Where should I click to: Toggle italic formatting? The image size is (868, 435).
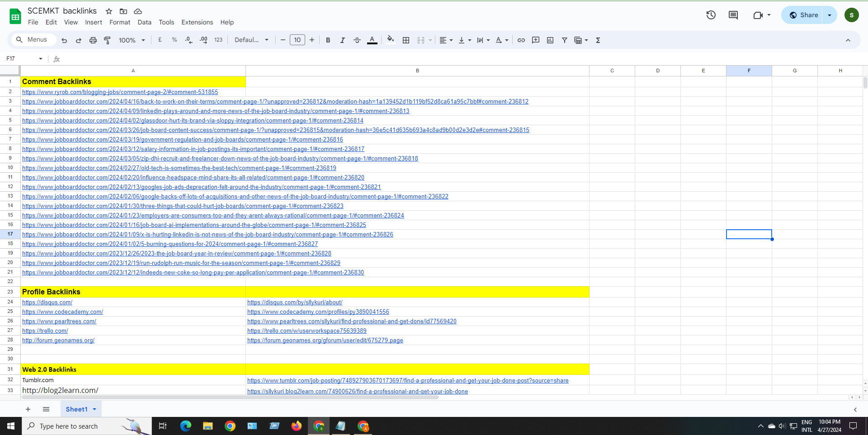(342, 40)
